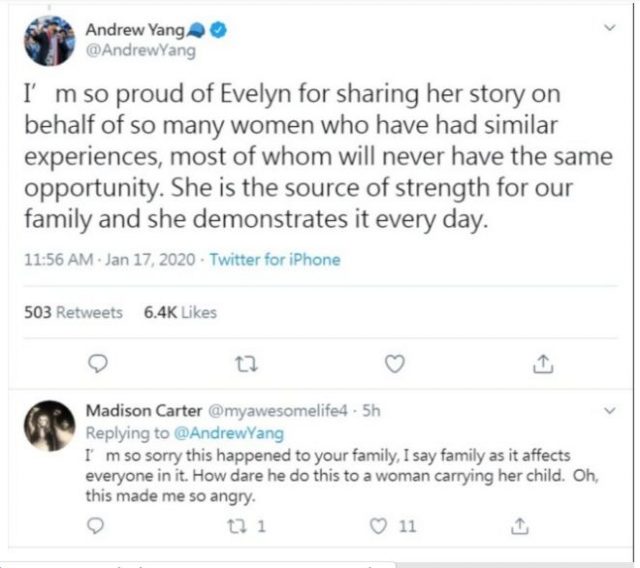Click Andrew Yang's verified badge
640x568 pixels.
(x=216, y=30)
